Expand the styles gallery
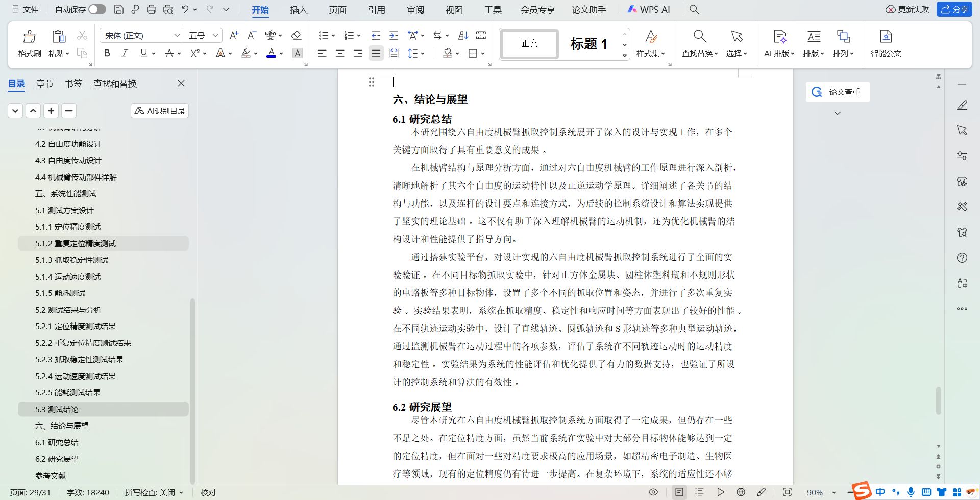The width and height of the screenshot is (980, 500). click(x=625, y=55)
